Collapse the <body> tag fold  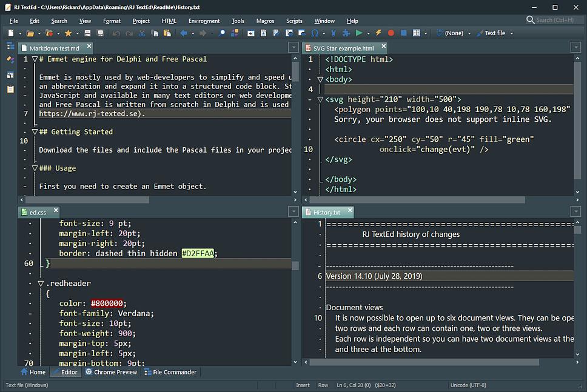[320, 79]
